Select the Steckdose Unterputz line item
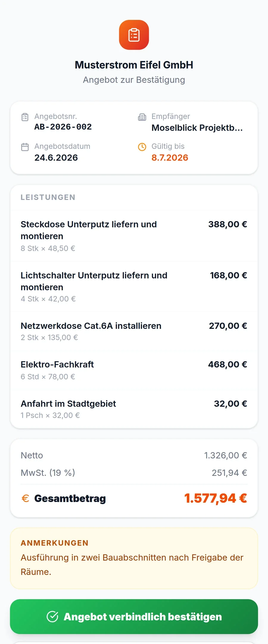 (x=134, y=236)
